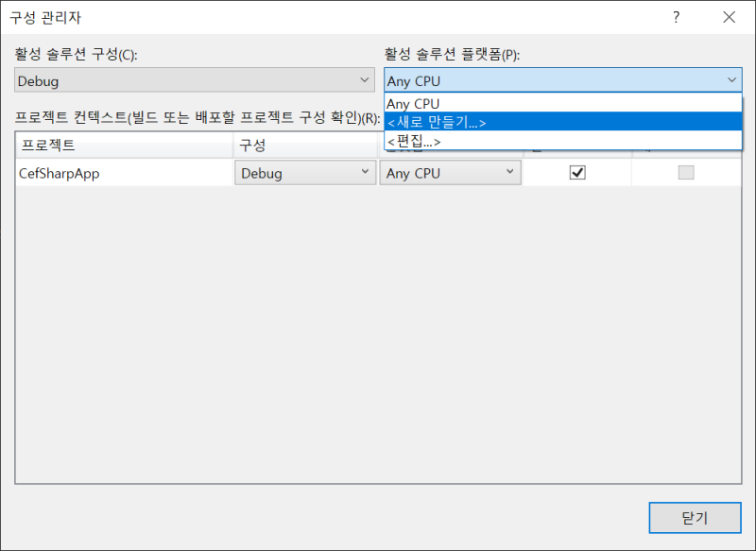The image size is (756, 551).
Task: Open the help question mark button
Action: tap(677, 17)
